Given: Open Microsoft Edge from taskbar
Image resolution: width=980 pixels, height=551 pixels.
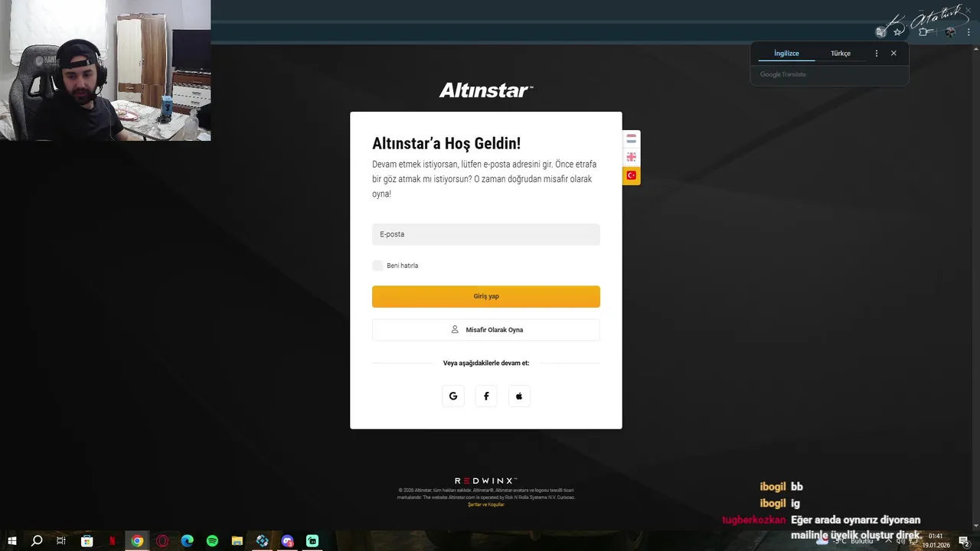Looking at the screenshot, I should coord(188,541).
